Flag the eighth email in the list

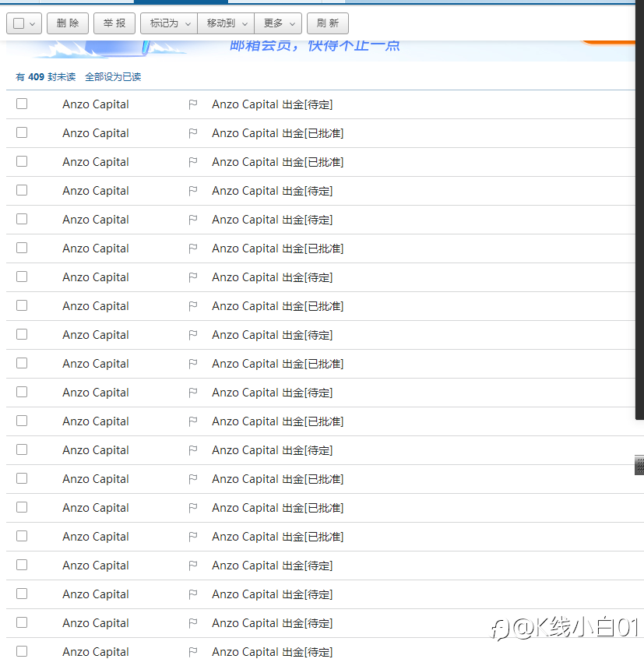point(193,306)
